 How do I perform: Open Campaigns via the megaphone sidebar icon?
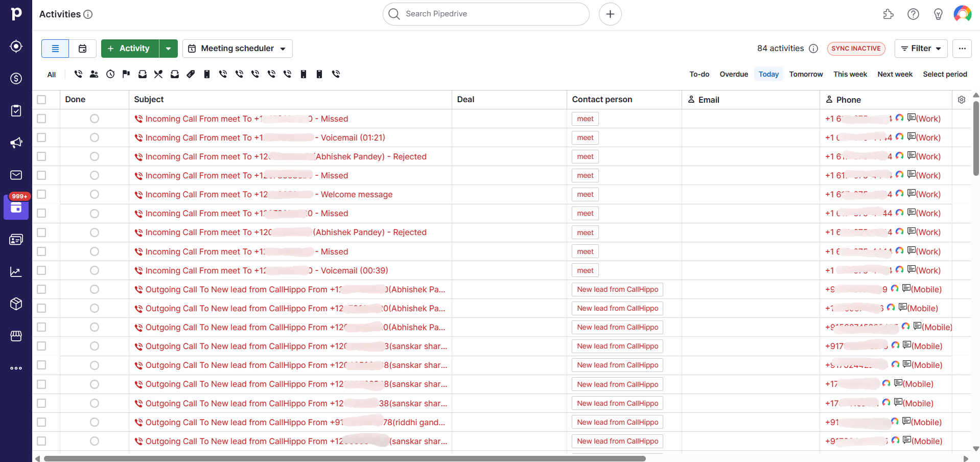pyautogui.click(x=16, y=143)
